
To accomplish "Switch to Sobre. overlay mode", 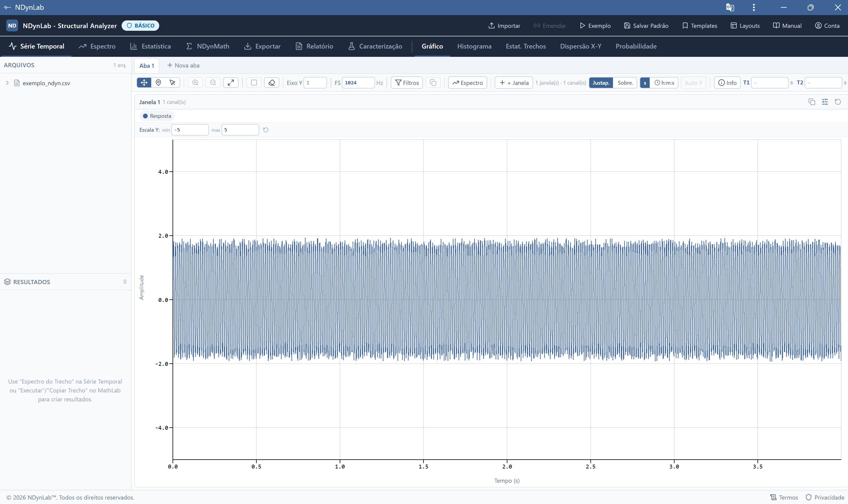I will click(625, 83).
